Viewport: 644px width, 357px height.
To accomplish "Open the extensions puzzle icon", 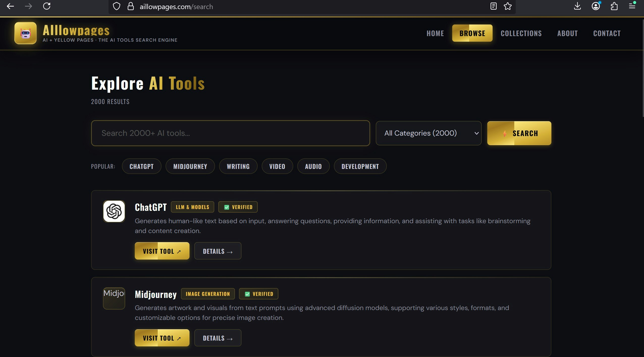I will pyautogui.click(x=614, y=6).
